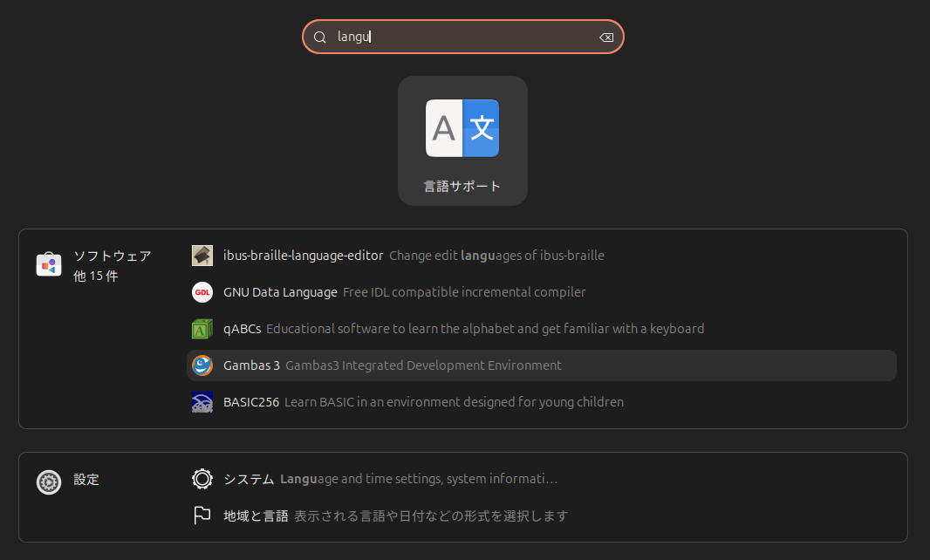The height and width of the screenshot is (560, 930).
Task: Click the システム cog icon in settings results
Action: coord(202,478)
